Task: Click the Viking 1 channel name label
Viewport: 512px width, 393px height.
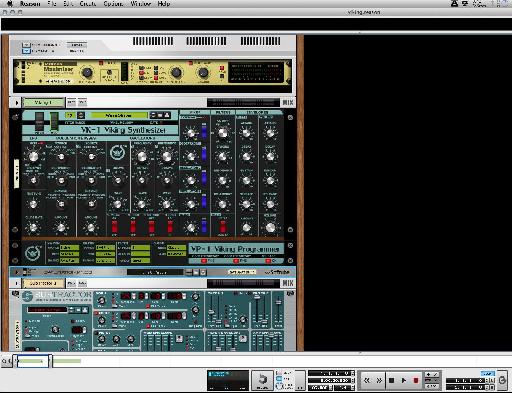Action: pyautogui.click(x=43, y=103)
